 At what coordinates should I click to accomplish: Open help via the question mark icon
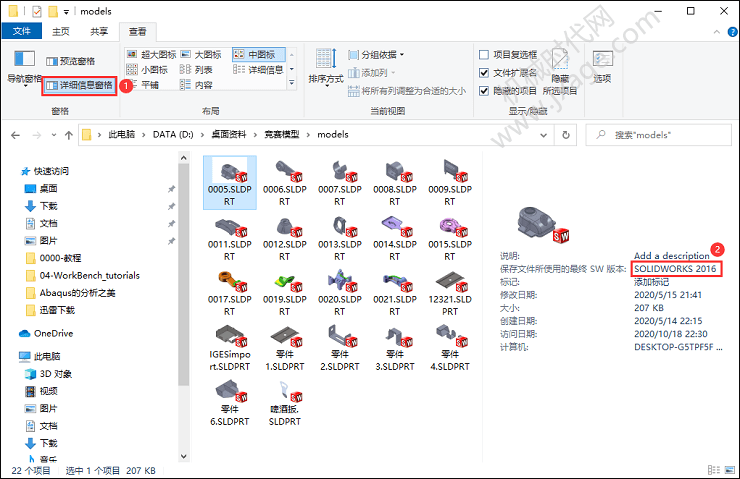tap(733, 32)
